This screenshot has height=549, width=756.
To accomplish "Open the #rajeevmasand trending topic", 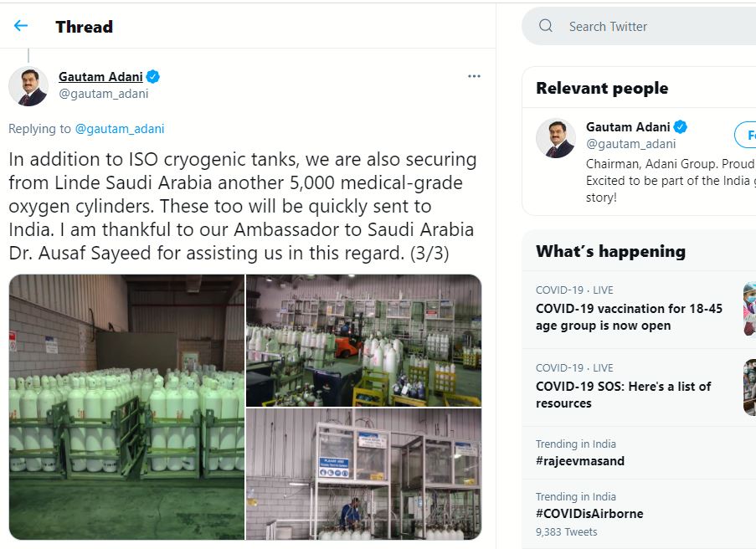I will 580,460.
